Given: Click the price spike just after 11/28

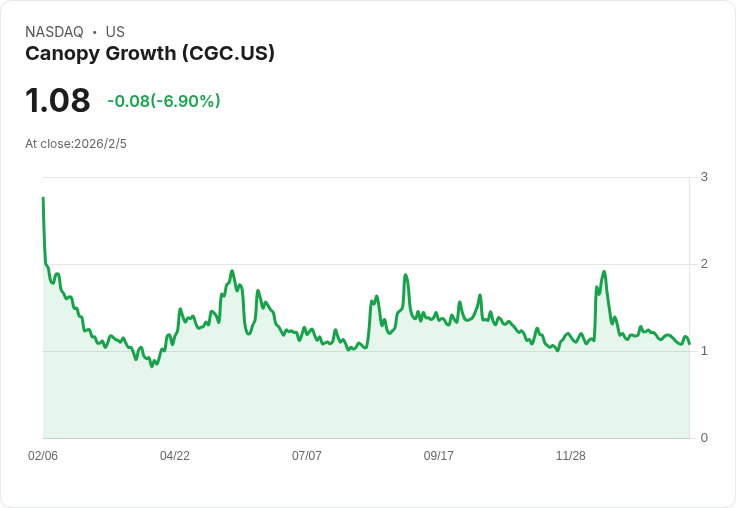Looking at the screenshot, I should [x=604, y=271].
